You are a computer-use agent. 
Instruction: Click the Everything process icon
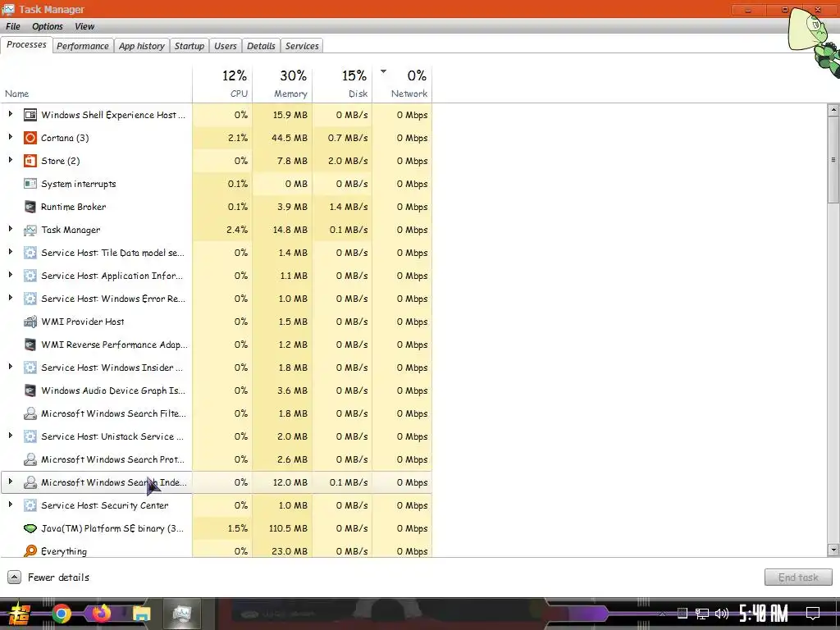(30, 550)
